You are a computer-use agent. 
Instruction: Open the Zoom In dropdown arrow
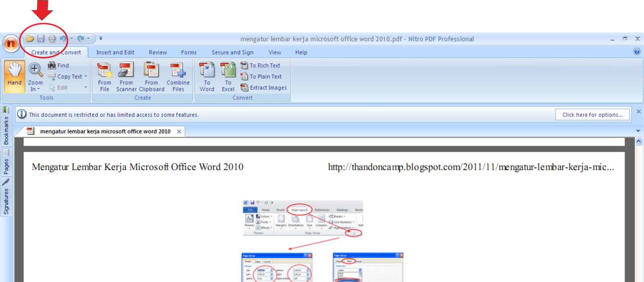pos(39,89)
